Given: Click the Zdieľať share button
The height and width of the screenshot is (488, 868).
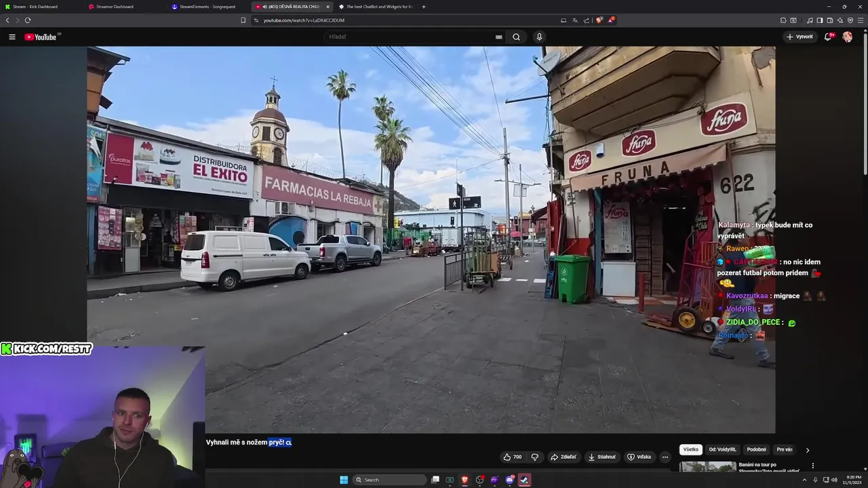Looking at the screenshot, I should click(x=563, y=457).
